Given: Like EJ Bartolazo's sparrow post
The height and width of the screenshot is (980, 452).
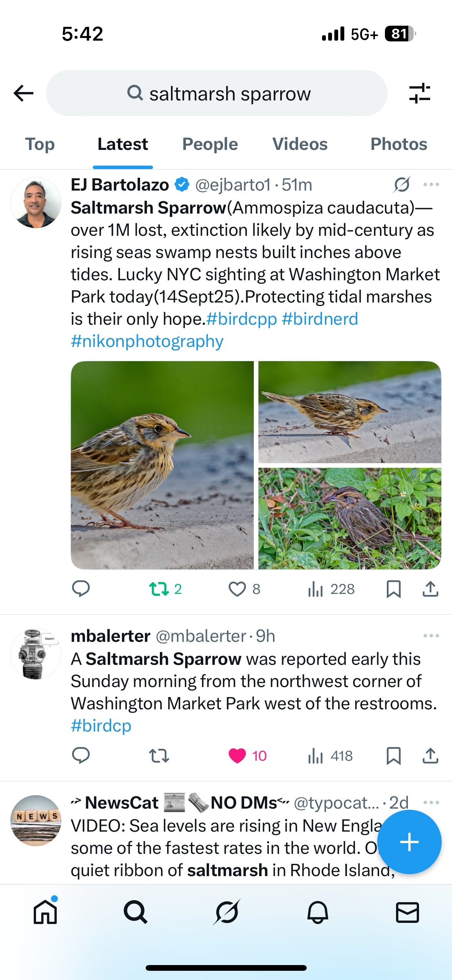Looking at the screenshot, I should point(237,589).
